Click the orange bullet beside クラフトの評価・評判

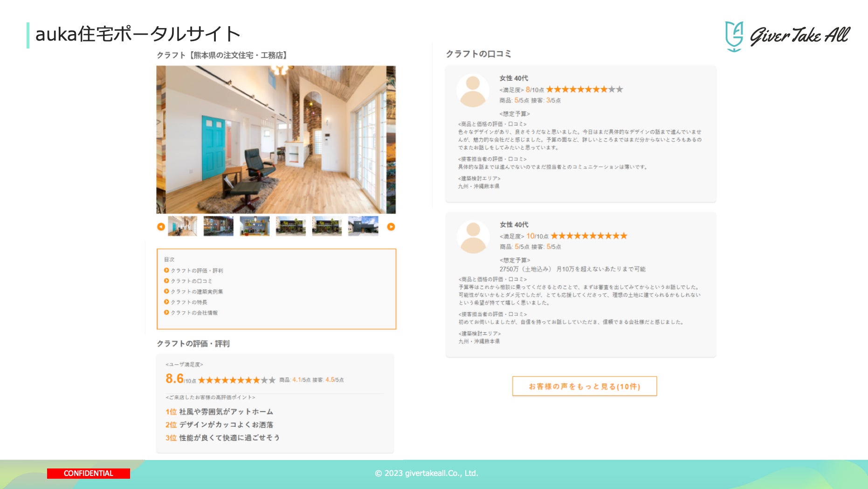(x=166, y=270)
